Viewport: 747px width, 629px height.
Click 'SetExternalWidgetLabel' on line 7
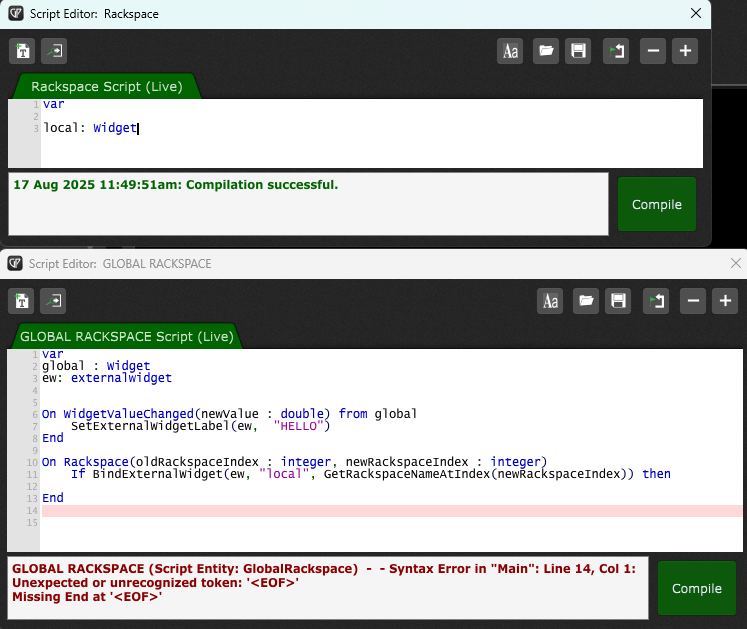click(x=150, y=426)
